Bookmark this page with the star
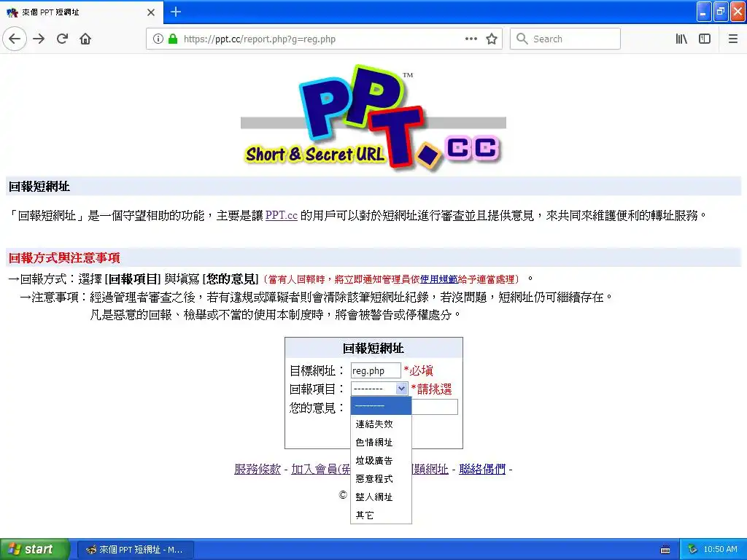The width and height of the screenshot is (747, 560). 492,39
